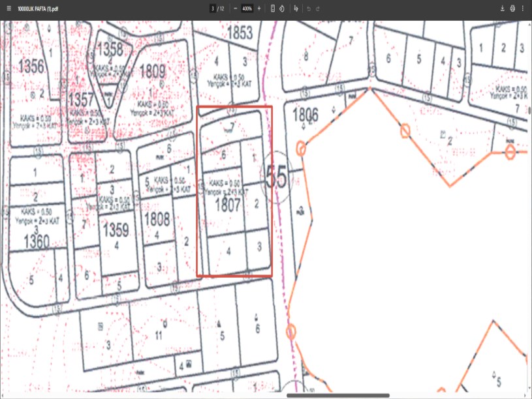Click the block label 1808 on the map
532x399 pixels.
pos(157,218)
